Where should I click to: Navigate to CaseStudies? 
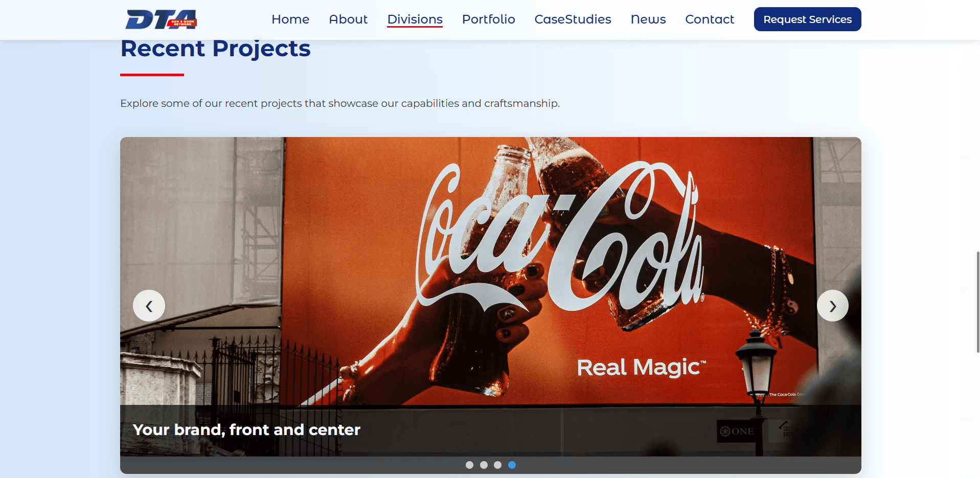[x=573, y=19]
